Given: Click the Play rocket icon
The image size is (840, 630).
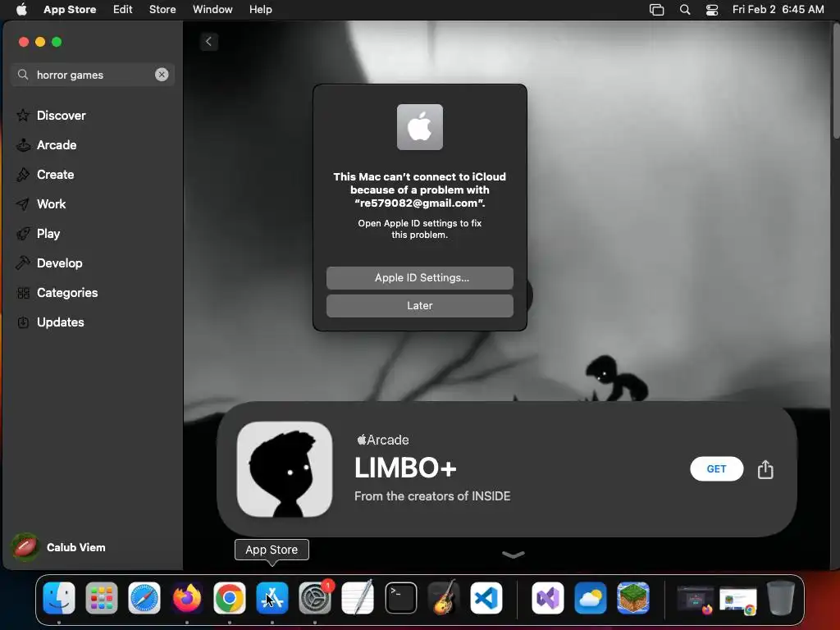Looking at the screenshot, I should pos(23,234).
